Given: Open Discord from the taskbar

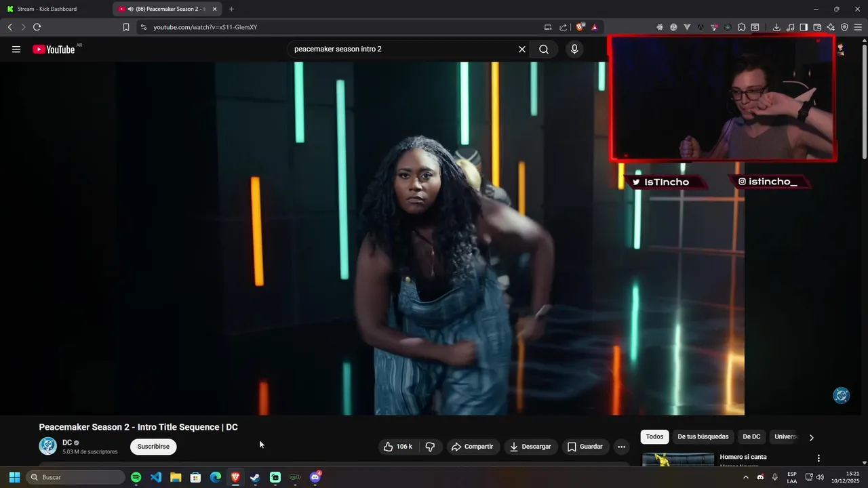Looking at the screenshot, I should [315, 477].
